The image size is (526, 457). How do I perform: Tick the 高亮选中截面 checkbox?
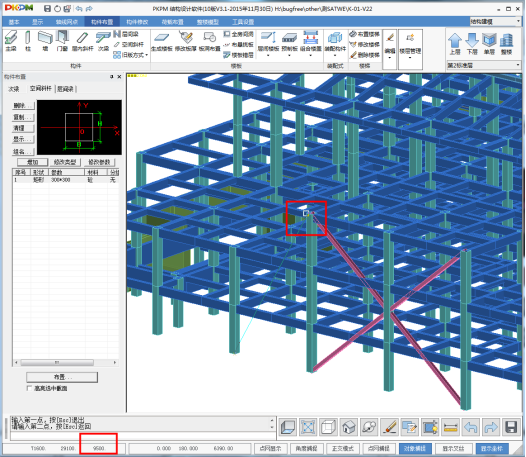[x=29, y=388]
